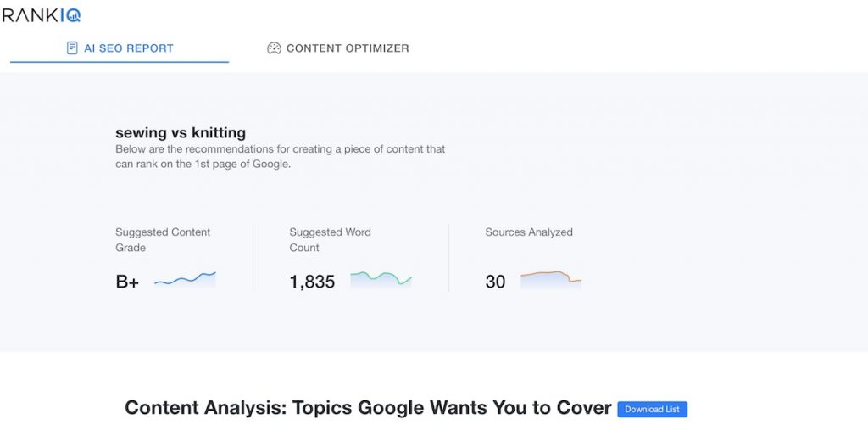Viewport: 868px width, 425px height.
Task: Switch to the CONTENT OPTIMIZER tab
Action: pos(337,48)
